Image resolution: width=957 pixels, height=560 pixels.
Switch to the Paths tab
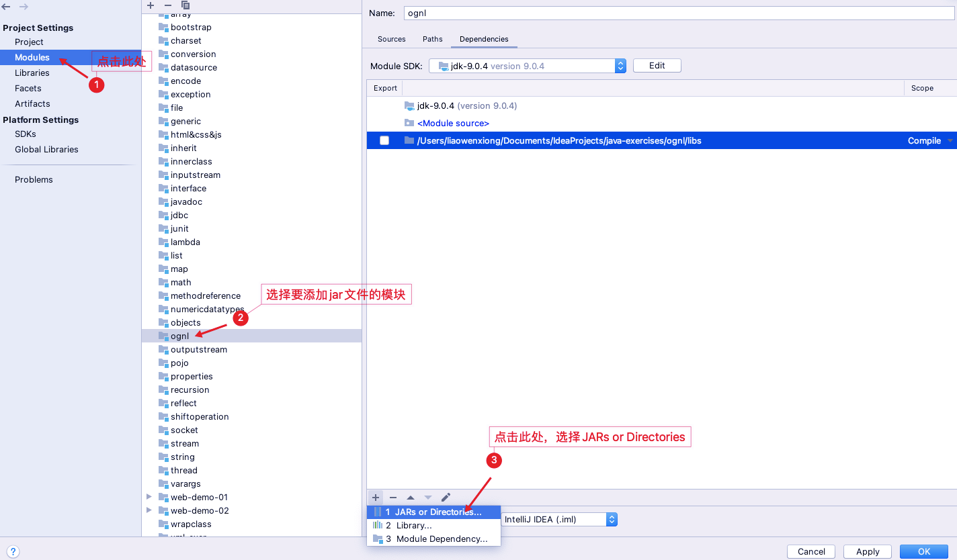click(x=433, y=39)
